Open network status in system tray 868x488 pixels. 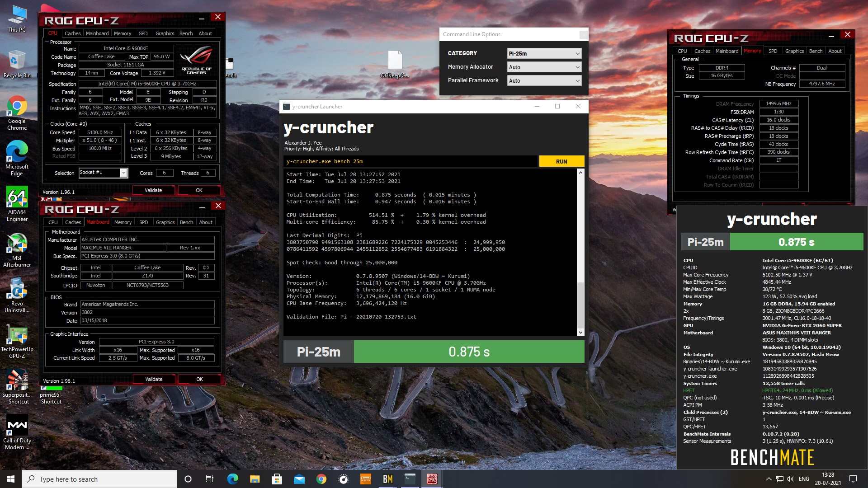tap(780, 479)
